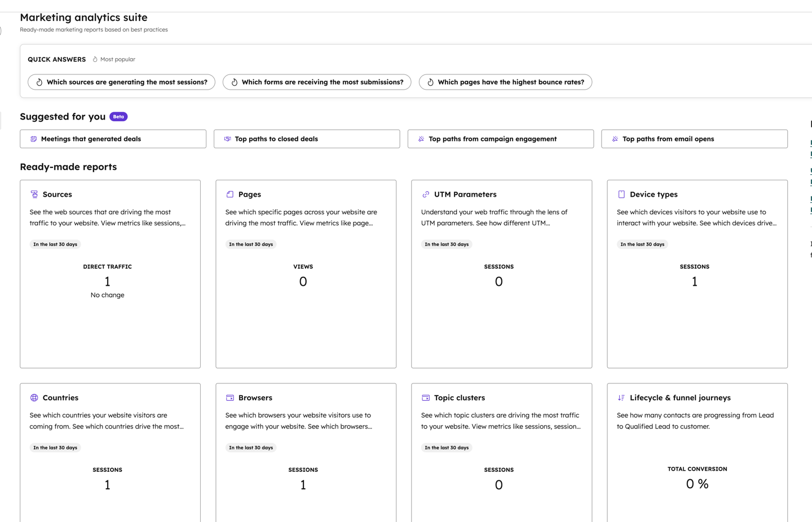Screen dimensions: 812x522
Task: Select the link icon on the UTM Parameters card
Action: click(x=425, y=194)
